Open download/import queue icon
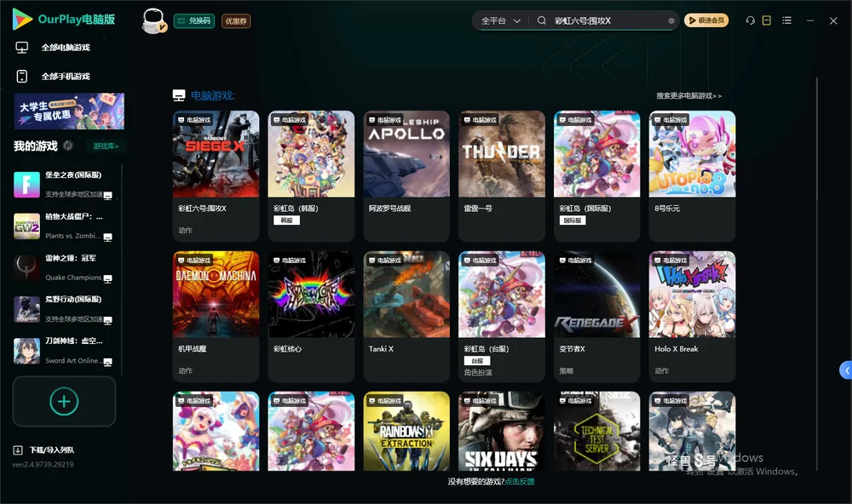The image size is (852, 504). (18, 450)
